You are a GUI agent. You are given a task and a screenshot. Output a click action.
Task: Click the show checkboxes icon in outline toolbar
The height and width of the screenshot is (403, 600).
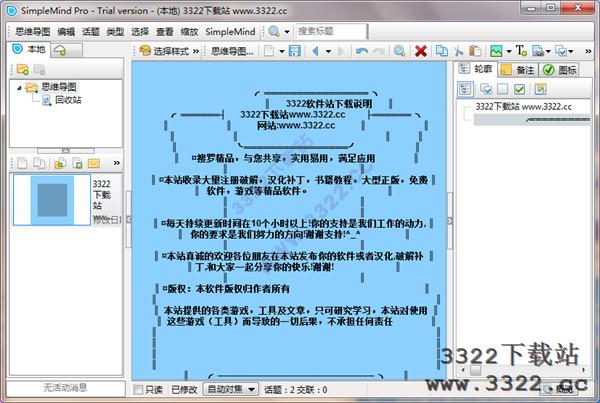coord(486,89)
